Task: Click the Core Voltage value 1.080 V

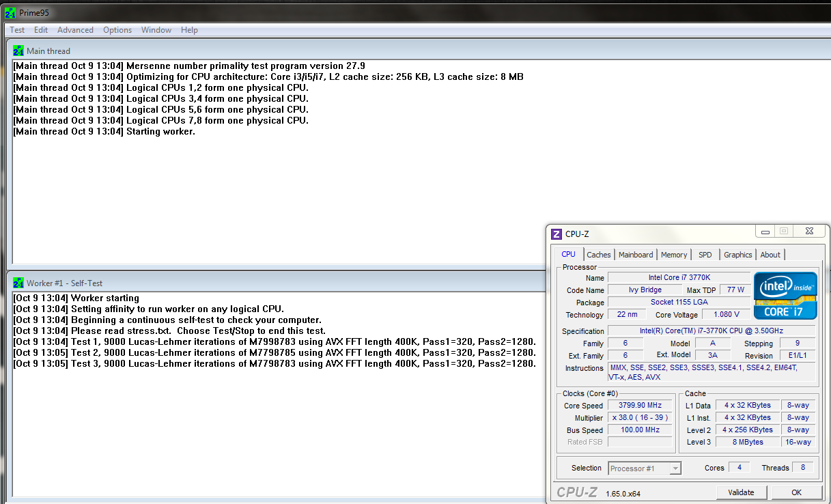Action: (725, 315)
